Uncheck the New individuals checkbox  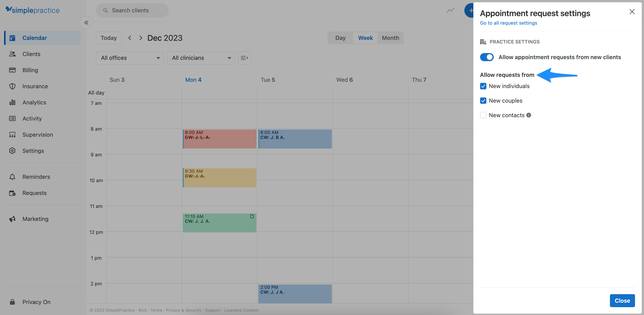[x=483, y=86]
